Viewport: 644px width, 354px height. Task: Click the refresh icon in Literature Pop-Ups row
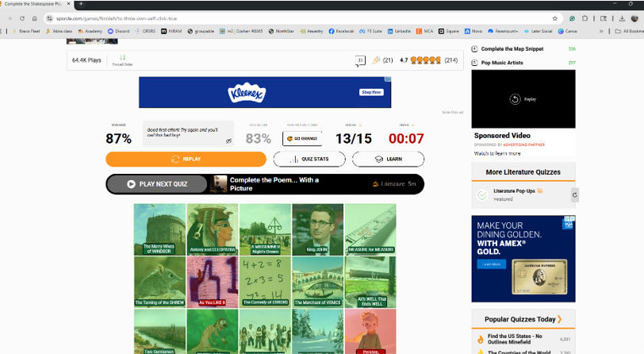point(574,195)
